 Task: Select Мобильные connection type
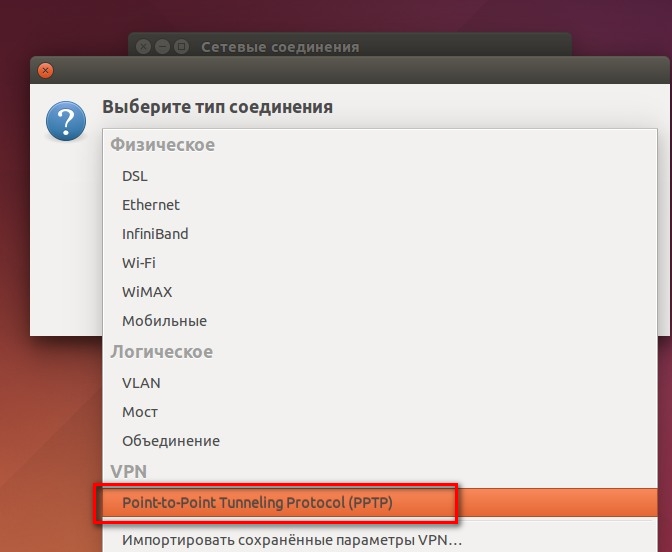pos(380,321)
